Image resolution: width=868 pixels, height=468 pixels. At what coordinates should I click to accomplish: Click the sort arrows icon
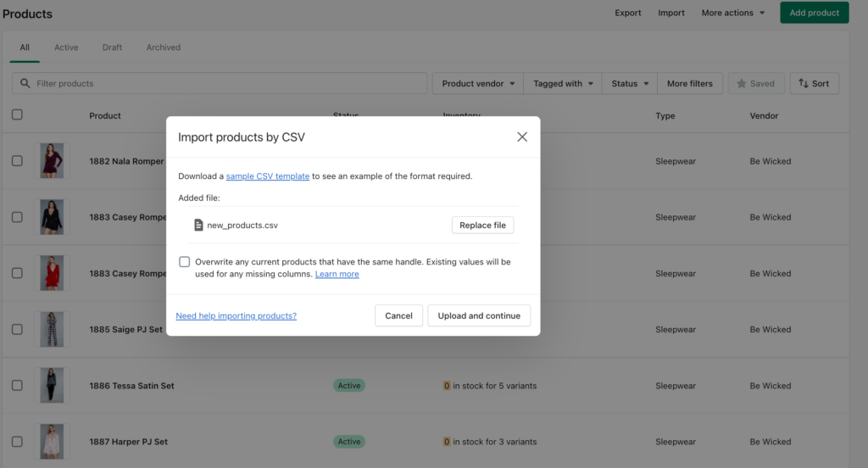(x=804, y=84)
